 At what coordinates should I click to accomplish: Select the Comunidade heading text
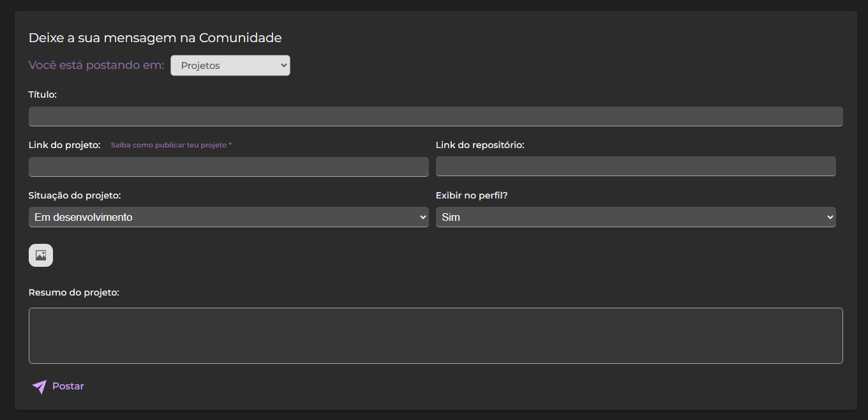coord(155,38)
